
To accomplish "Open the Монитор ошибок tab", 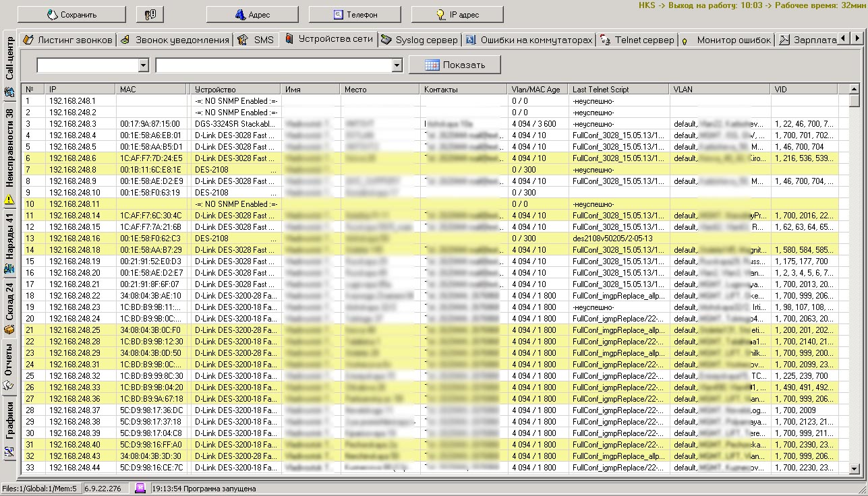I will click(x=726, y=40).
